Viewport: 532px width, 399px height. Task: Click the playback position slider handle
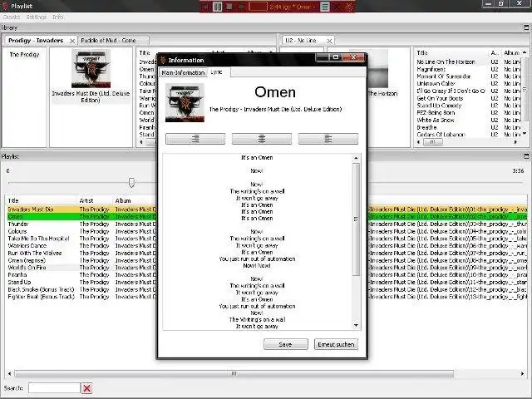point(131,183)
